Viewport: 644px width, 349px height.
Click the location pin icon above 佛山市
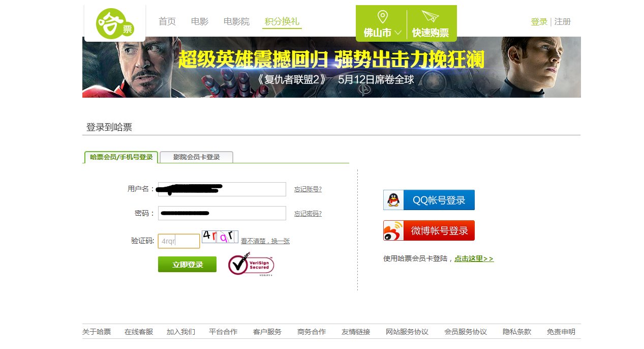point(383,17)
